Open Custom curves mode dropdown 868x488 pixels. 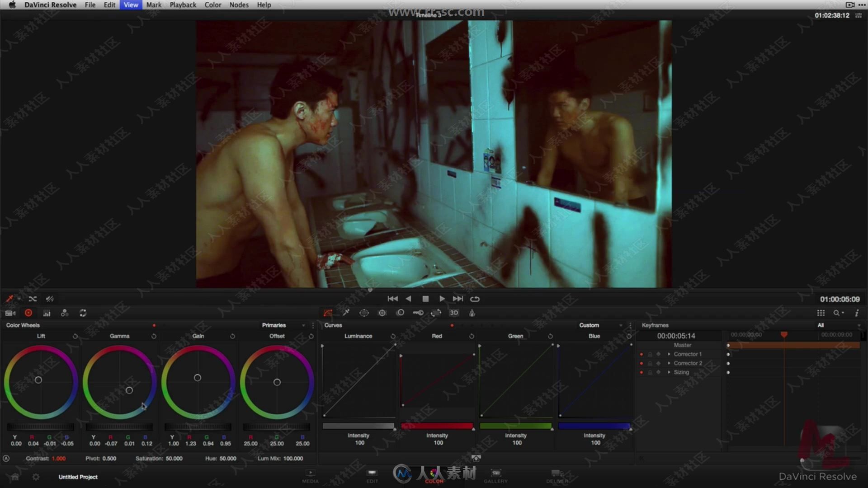point(600,325)
